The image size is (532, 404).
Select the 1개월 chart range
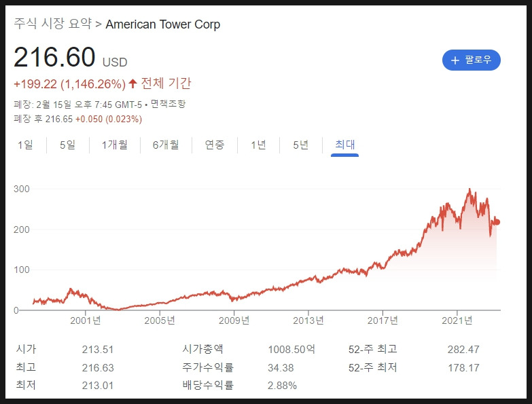115,145
